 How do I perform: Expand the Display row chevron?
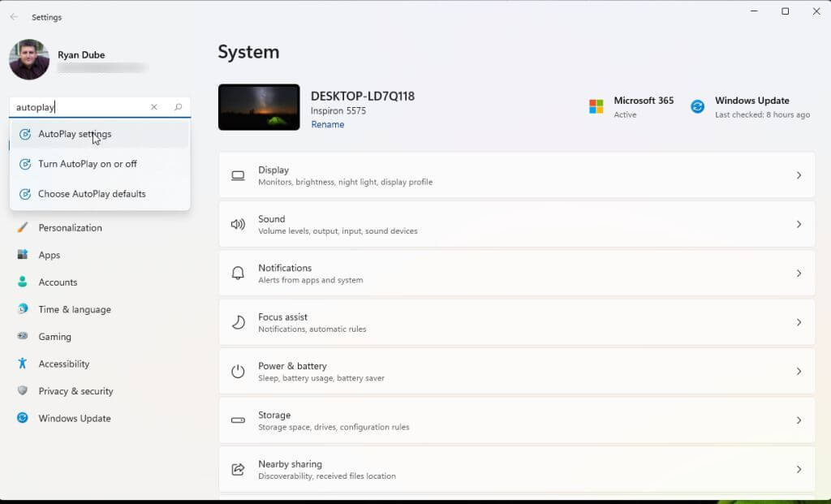(x=799, y=175)
